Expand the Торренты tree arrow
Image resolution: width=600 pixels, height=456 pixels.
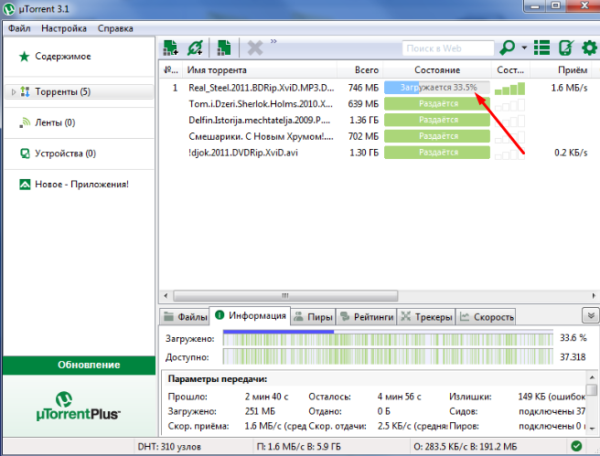(x=13, y=92)
